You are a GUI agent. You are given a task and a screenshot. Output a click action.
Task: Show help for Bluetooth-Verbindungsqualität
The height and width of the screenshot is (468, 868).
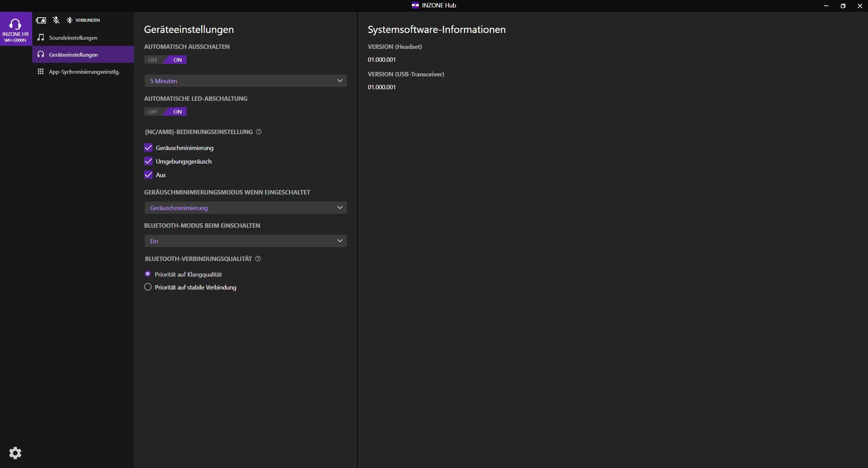point(258,259)
